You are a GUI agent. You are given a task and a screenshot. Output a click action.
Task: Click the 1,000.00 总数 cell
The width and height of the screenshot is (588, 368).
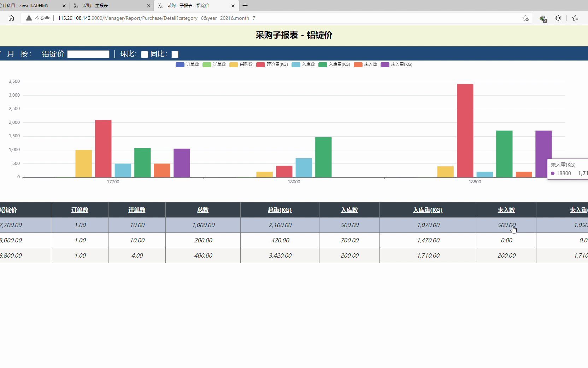pos(203,225)
